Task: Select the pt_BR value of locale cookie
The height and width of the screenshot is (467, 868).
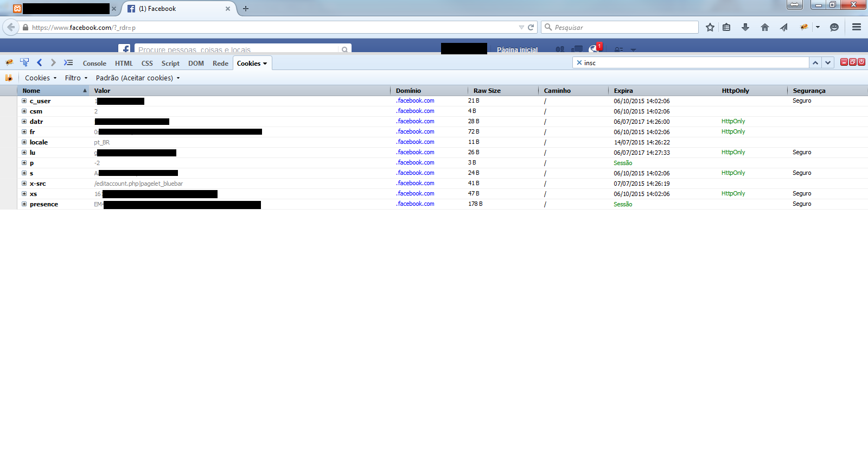Action: coord(101,142)
